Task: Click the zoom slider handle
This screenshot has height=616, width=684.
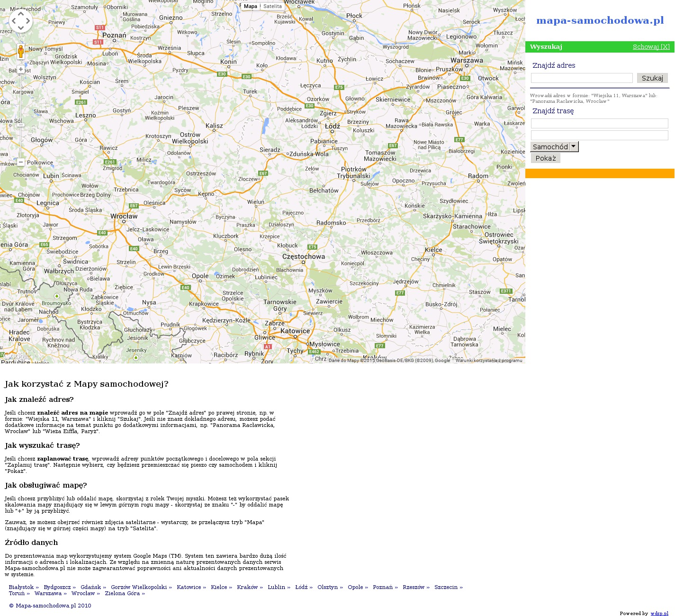Action: pyautogui.click(x=21, y=125)
